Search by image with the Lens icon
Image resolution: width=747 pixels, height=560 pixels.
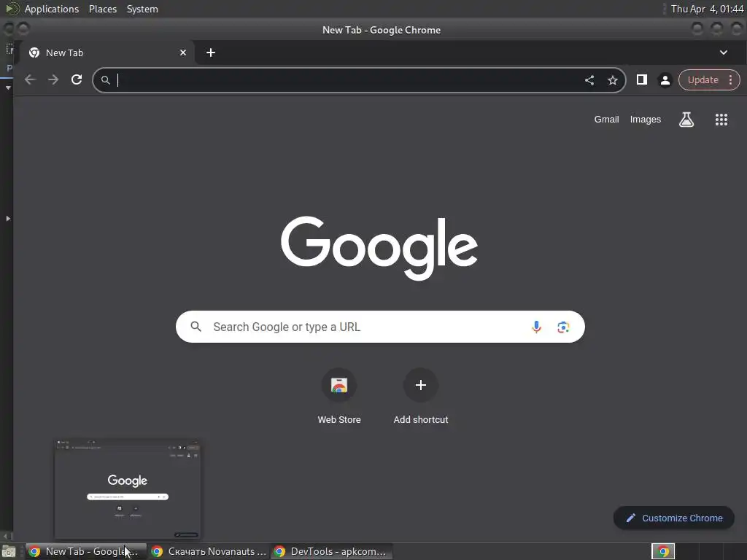(563, 327)
